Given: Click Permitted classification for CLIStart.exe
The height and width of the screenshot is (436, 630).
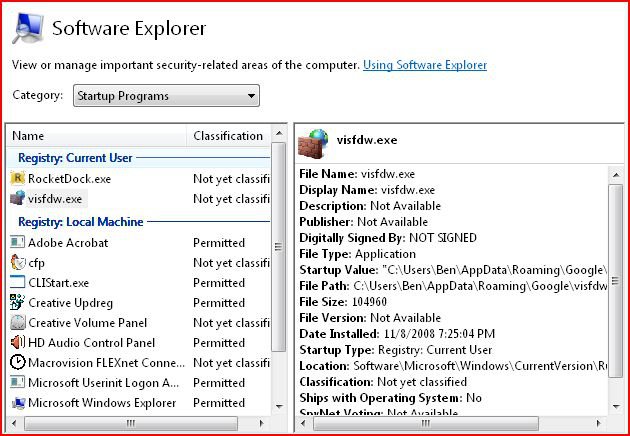Looking at the screenshot, I should [x=219, y=282].
